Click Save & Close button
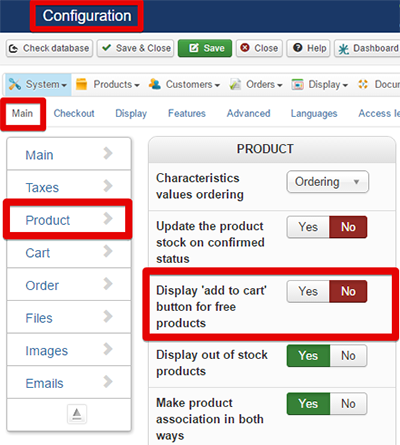This screenshot has height=445, width=400. coord(136,48)
